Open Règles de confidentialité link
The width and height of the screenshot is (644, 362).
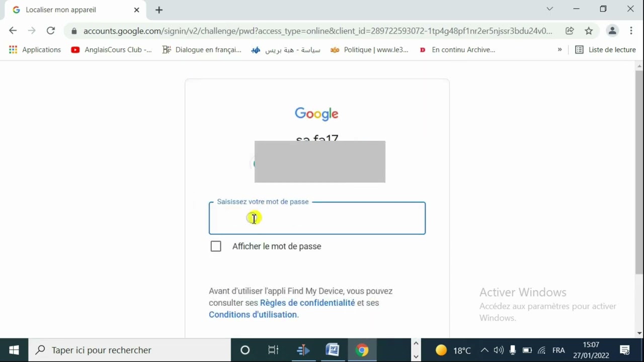coord(307,303)
